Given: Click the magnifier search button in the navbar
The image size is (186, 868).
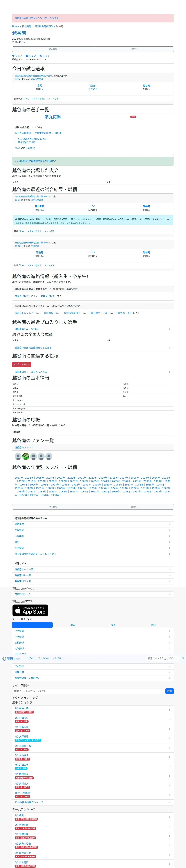Looking at the screenshot, I should (183, 658).
